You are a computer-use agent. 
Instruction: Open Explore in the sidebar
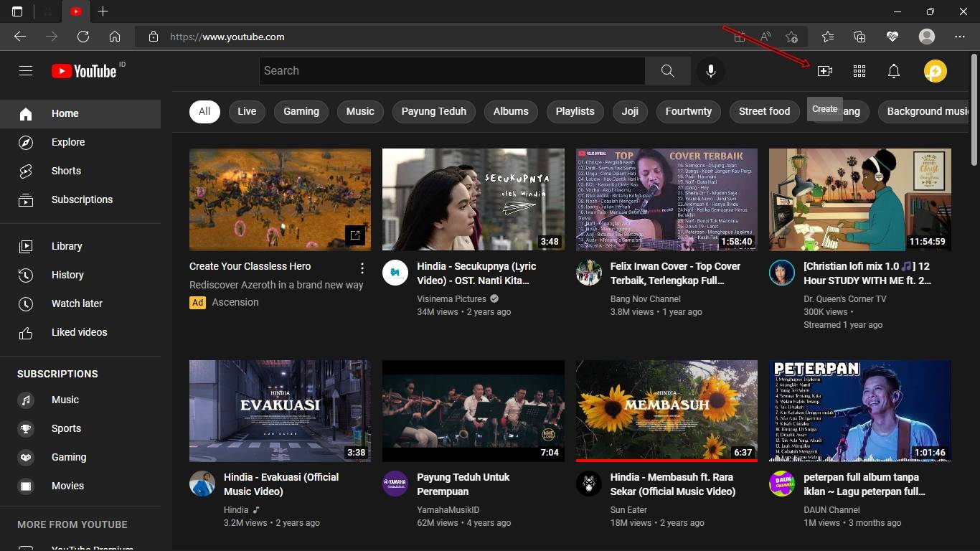(80, 142)
